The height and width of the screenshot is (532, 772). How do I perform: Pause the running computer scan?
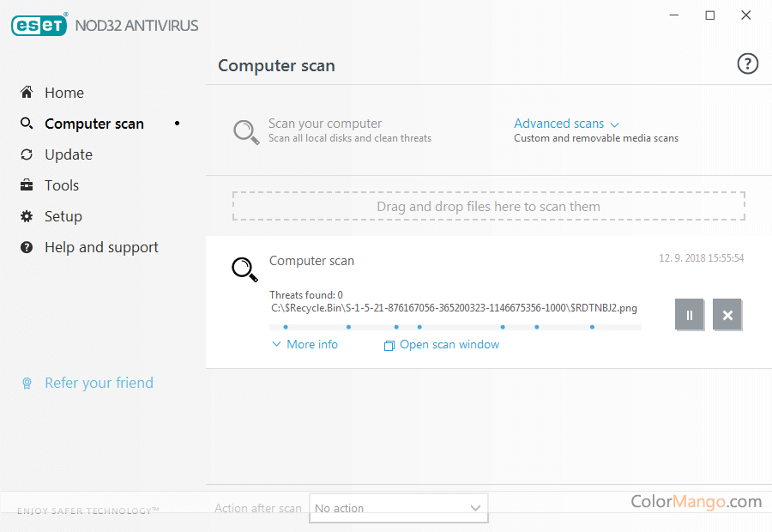pos(689,315)
